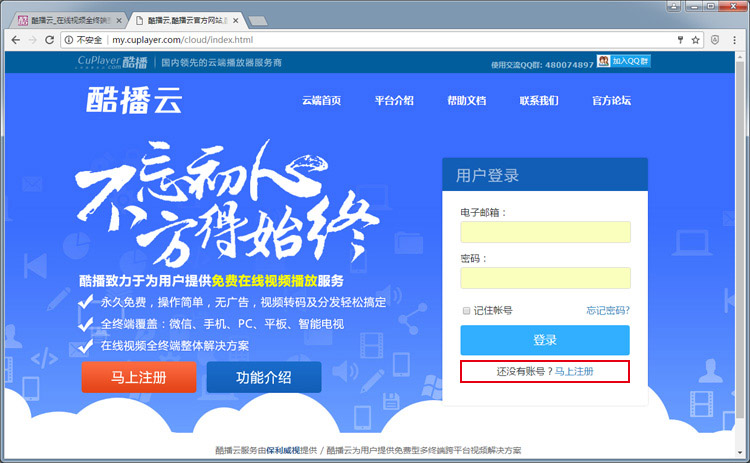Click the shield extension icon
Image resolution: width=750 pixels, height=463 pixels.
click(x=716, y=40)
